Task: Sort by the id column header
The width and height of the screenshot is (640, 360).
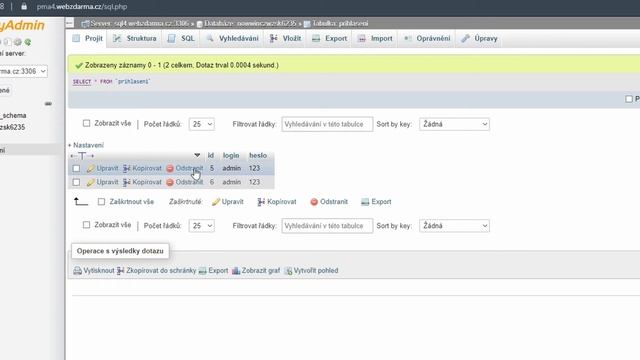Action: point(211,156)
